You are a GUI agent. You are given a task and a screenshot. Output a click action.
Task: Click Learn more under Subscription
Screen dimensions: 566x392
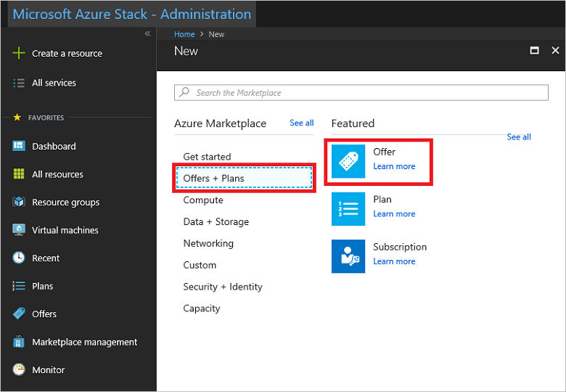pos(394,261)
